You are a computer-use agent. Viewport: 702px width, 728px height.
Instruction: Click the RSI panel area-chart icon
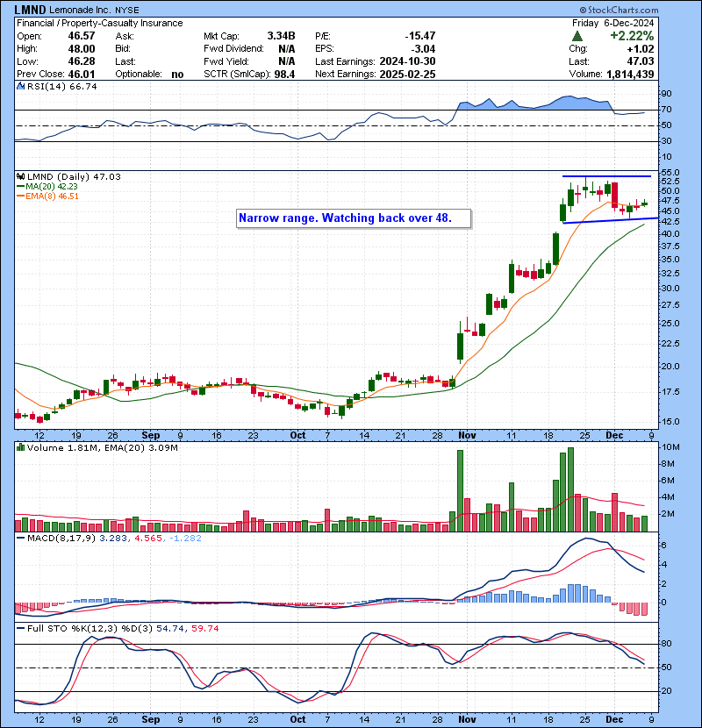21,86
